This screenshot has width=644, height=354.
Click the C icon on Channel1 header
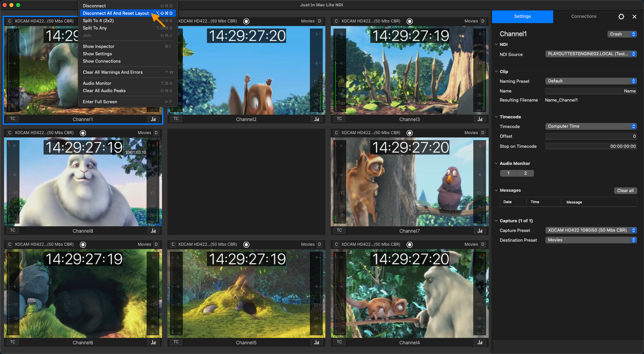pos(9,21)
